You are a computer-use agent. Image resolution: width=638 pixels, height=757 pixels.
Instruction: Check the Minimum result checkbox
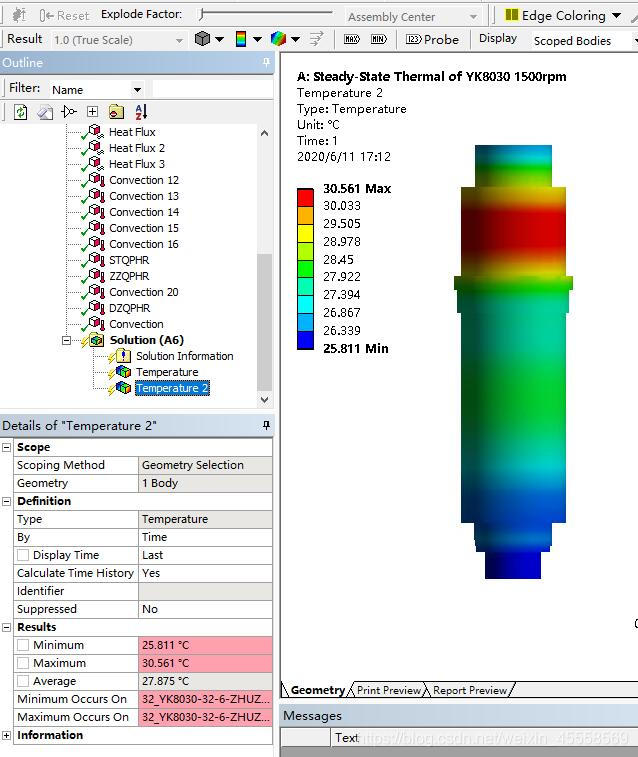23,645
